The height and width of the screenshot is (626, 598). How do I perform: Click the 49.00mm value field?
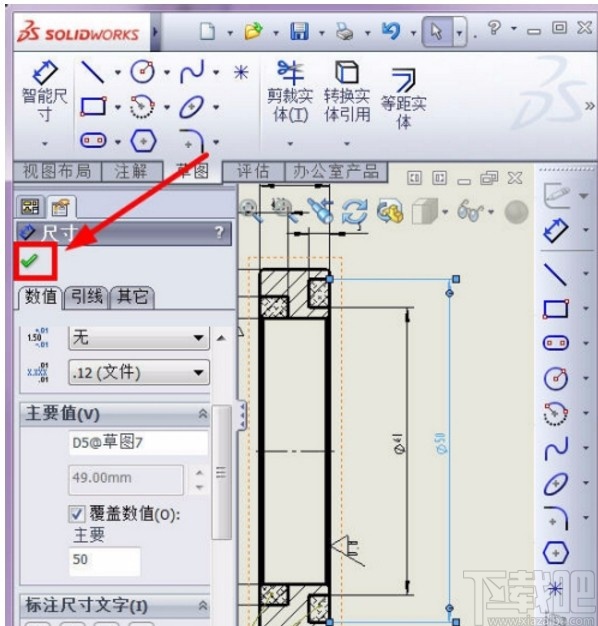point(126,478)
